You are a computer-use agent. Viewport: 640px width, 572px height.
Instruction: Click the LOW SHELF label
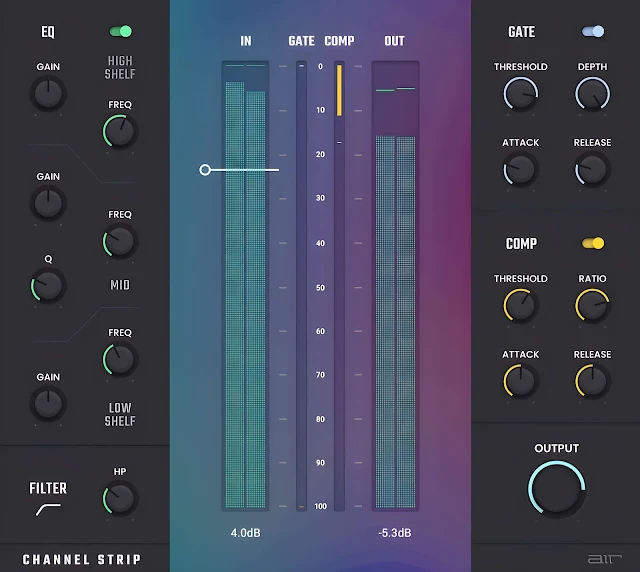(120, 414)
